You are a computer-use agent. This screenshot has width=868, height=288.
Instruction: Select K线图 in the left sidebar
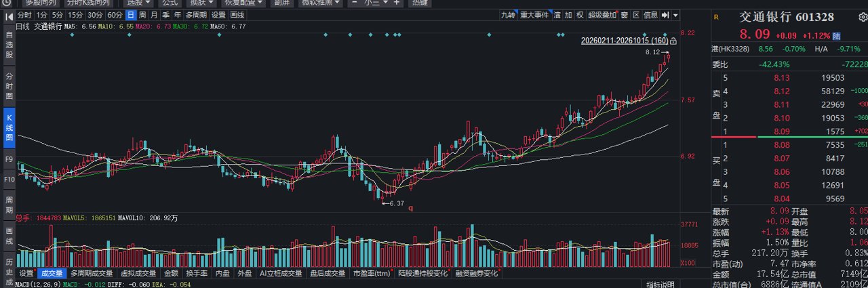pos(9,127)
